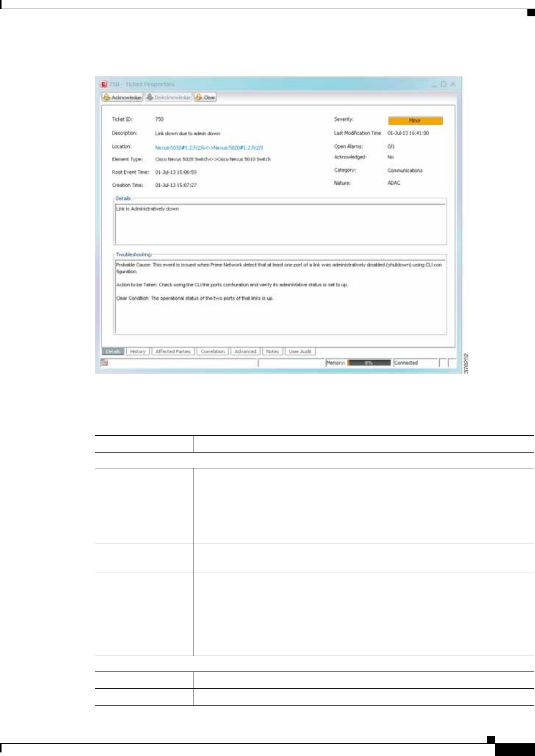The width and height of the screenshot is (535, 756).
Task: Click the Nature value ADAC
Action: 394,183
